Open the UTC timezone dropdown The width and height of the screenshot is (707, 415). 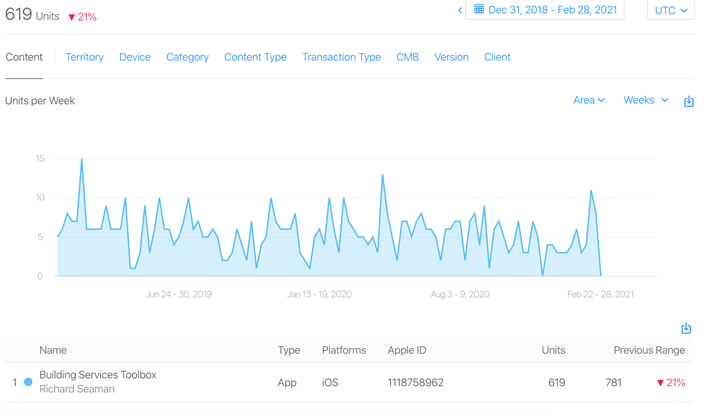pos(671,10)
